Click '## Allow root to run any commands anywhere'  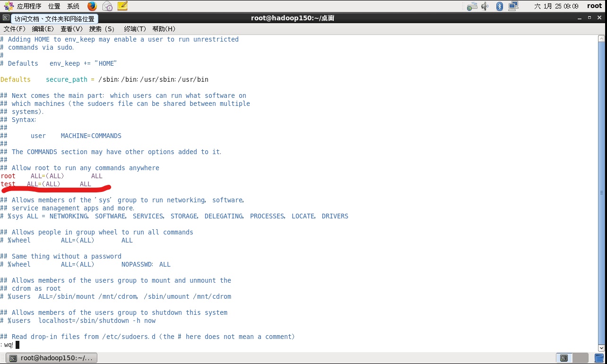click(x=79, y=168)
